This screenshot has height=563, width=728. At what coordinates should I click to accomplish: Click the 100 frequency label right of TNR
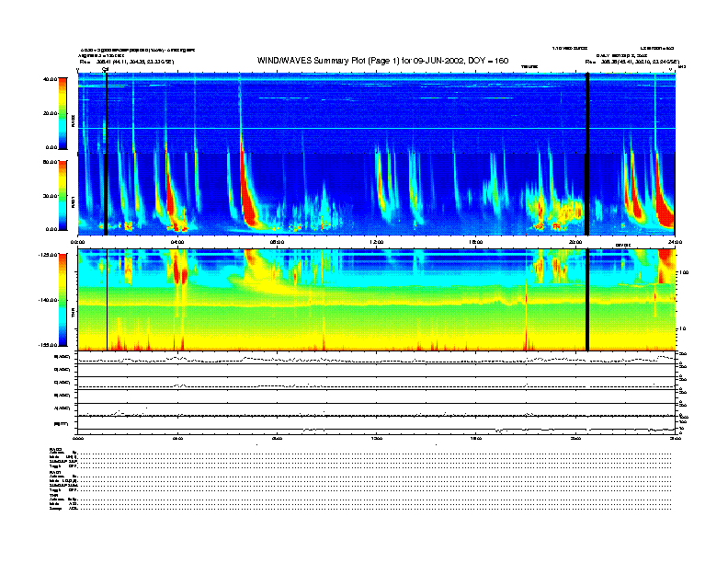pyautogui.click(x=683, y=272)
